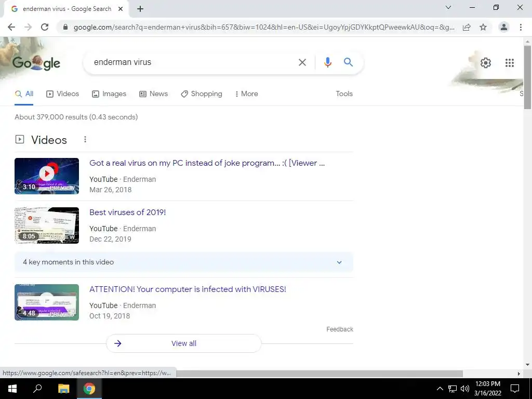Open Google quick settings gear
Viewport: 532px width, 399px height.
point(486,63)
